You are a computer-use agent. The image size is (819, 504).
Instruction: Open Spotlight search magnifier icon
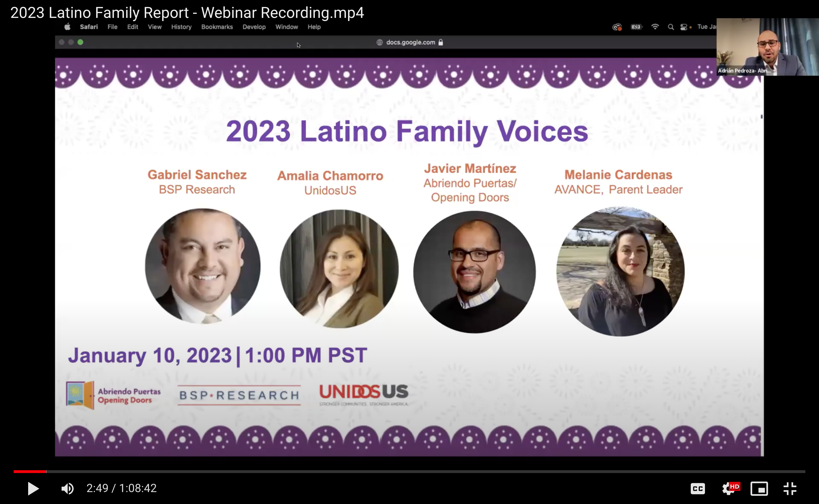point(671,27)
